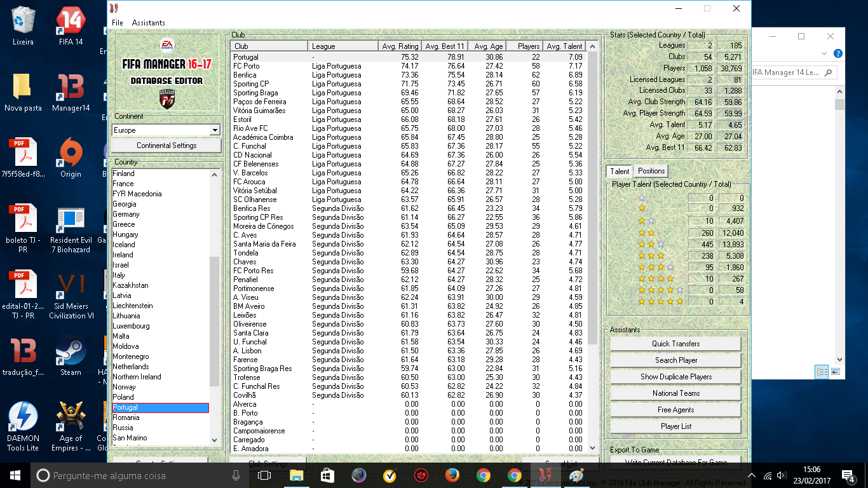Sort by the Avg. Rating column header
The width and height of the screenshot is (868, 488).
tap(399, 46)
